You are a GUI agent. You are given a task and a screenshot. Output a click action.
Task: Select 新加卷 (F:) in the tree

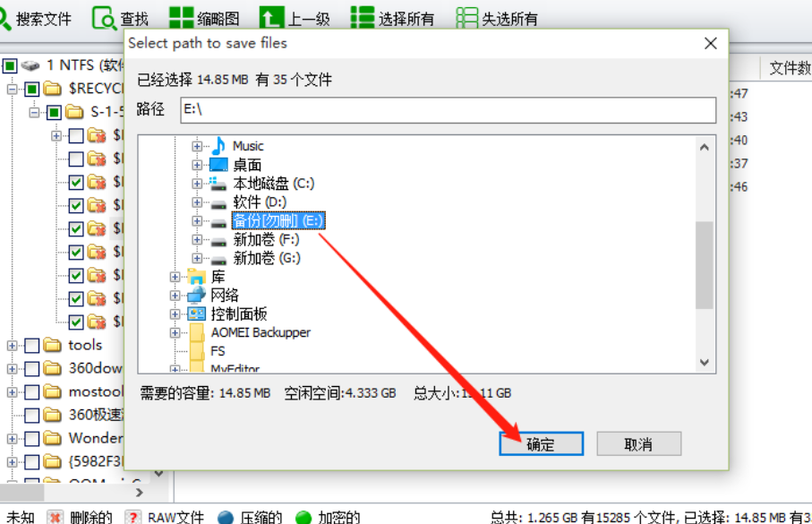[266, 239]
